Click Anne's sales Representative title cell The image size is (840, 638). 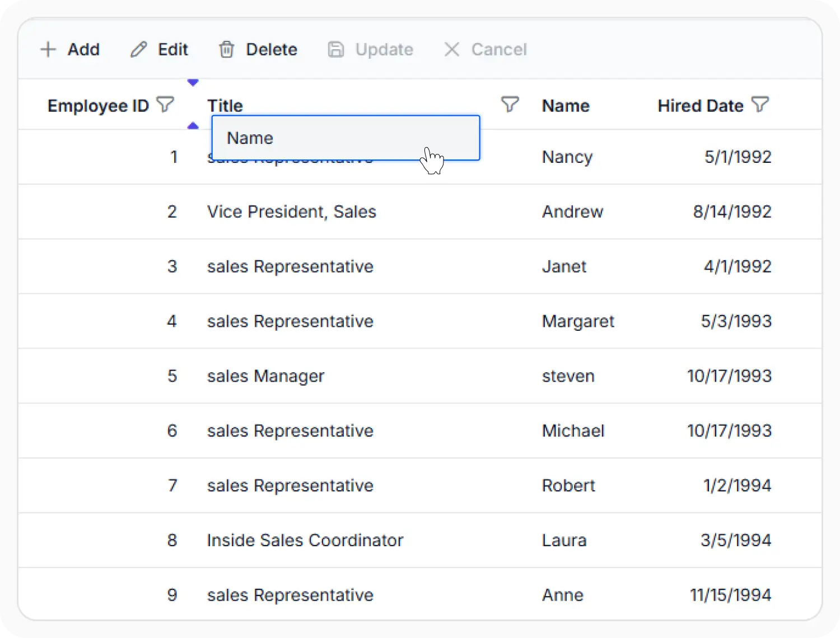(290, 595)
